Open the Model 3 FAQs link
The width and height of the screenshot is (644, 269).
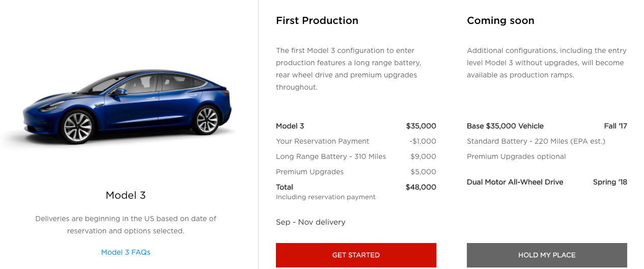point(126,252)
